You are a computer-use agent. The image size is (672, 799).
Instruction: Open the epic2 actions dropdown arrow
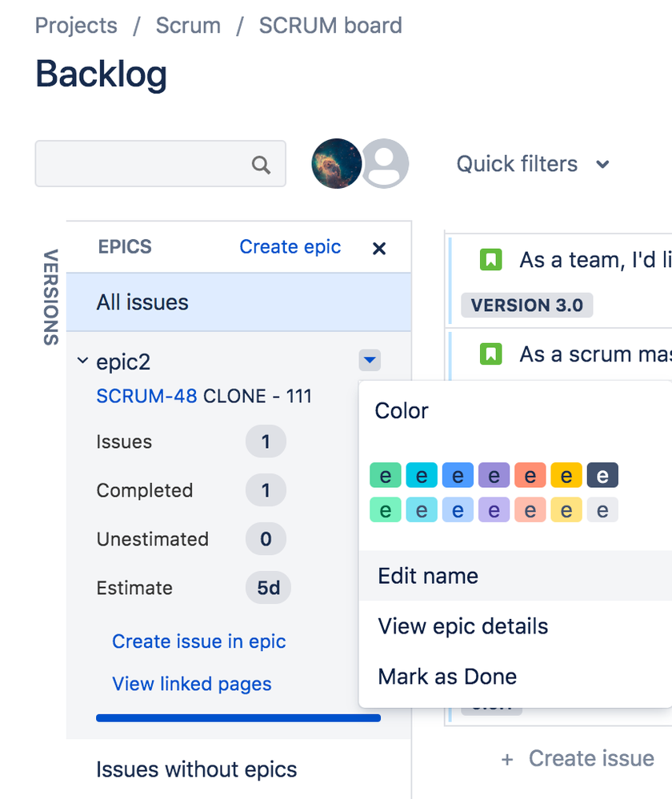pos(370,360)
